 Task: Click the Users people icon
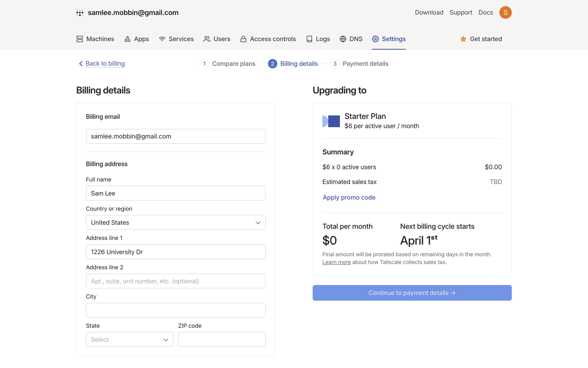207,39
